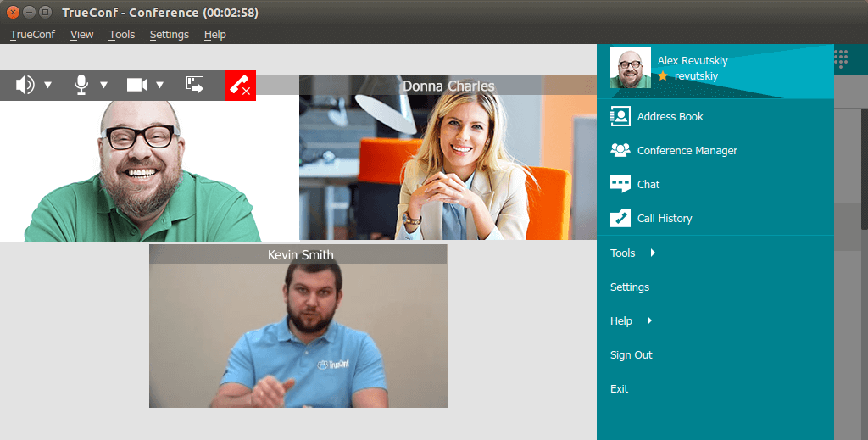This screenshot has width=868, height=440.
Task: Open the Settings menu in menu bar
Action: pyautogui.click(x=169, y=35)
